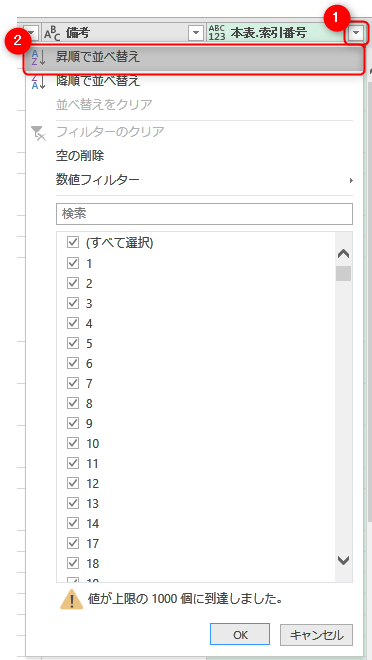Uncheck the value 5 checkbox

click(x=73, y=343)
